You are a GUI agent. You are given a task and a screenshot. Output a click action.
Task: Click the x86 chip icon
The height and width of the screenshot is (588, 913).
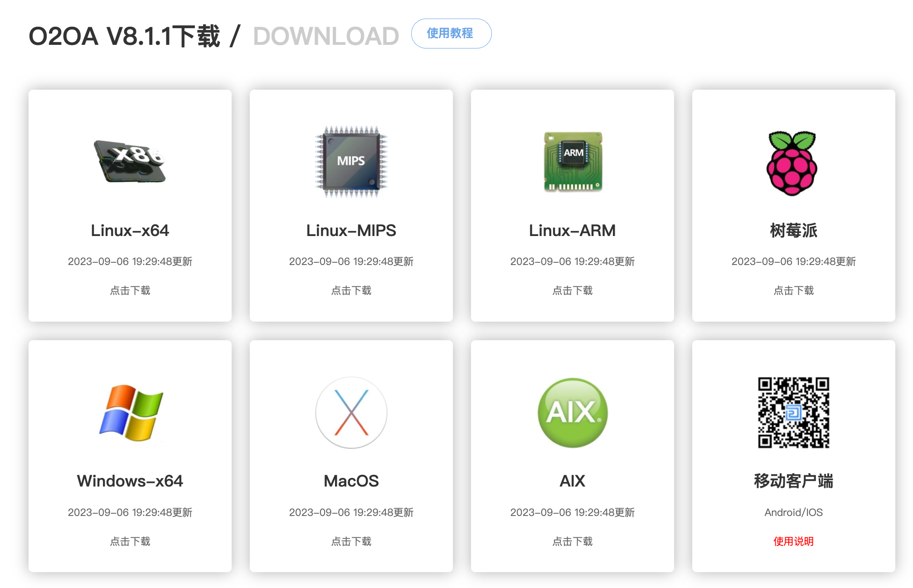130,161
